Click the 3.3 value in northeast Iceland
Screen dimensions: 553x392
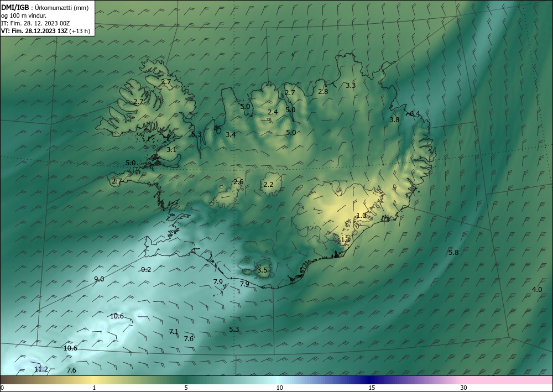(x=351, y=85)
